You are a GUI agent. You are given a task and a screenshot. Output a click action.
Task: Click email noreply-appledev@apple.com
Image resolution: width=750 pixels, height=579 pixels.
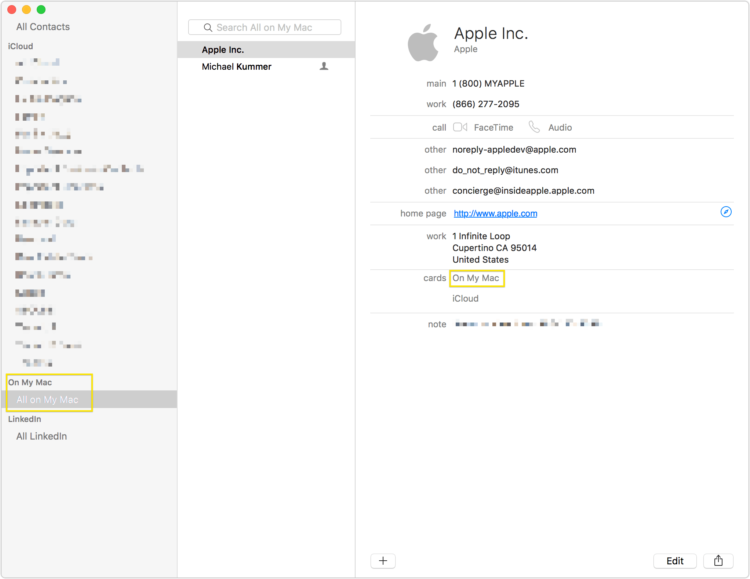click(x=514, y=150)
